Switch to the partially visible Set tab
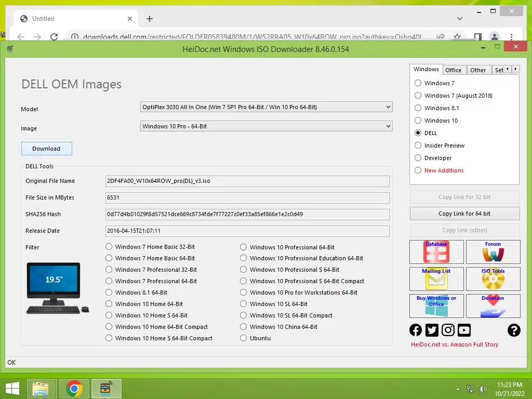 (x=498, y=70)
